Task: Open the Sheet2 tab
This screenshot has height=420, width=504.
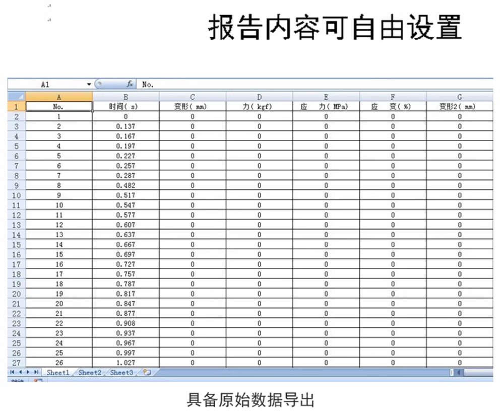Action: (90, 373)
